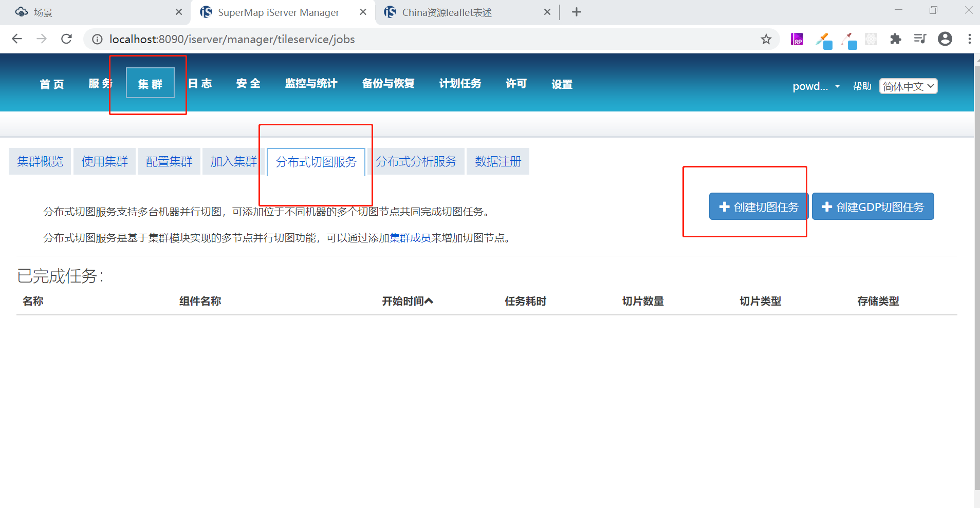Screen dimensions: 980x508
Task: Open the Extensions puzzle icon
Action: 896,39
